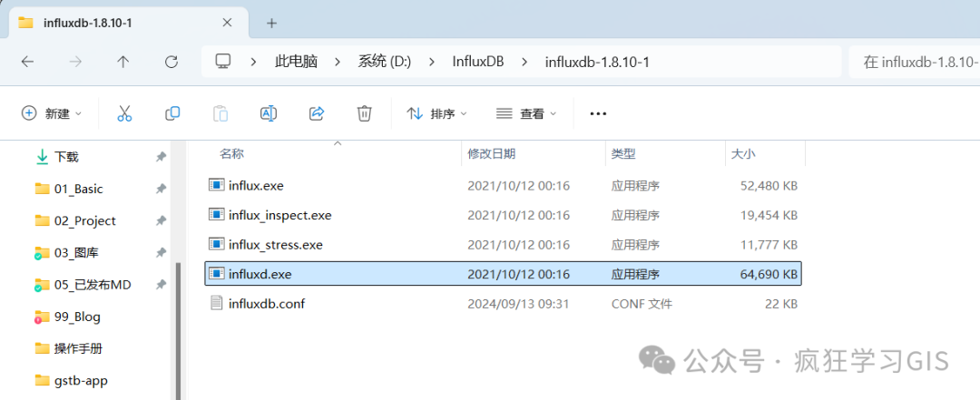The width and height of the screenshot is (980, 400).
Task: Click the Share icon in toolbar
Action: coord(317,113)
